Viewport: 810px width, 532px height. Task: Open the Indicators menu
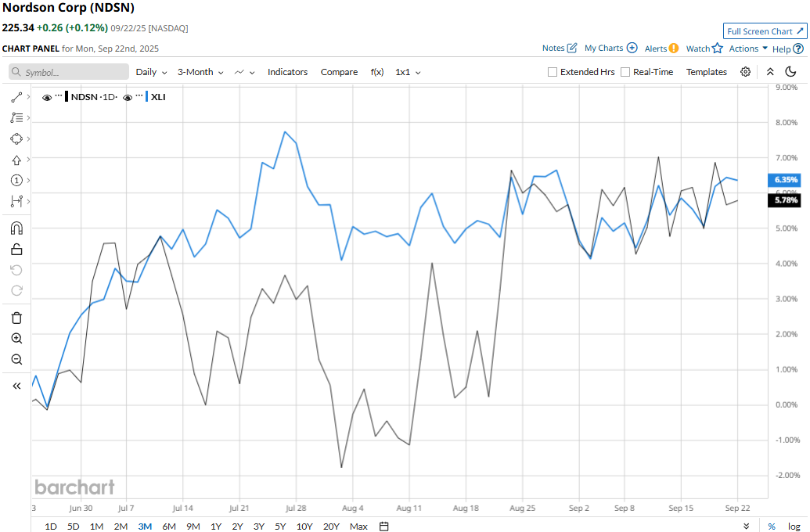[287, 72]
